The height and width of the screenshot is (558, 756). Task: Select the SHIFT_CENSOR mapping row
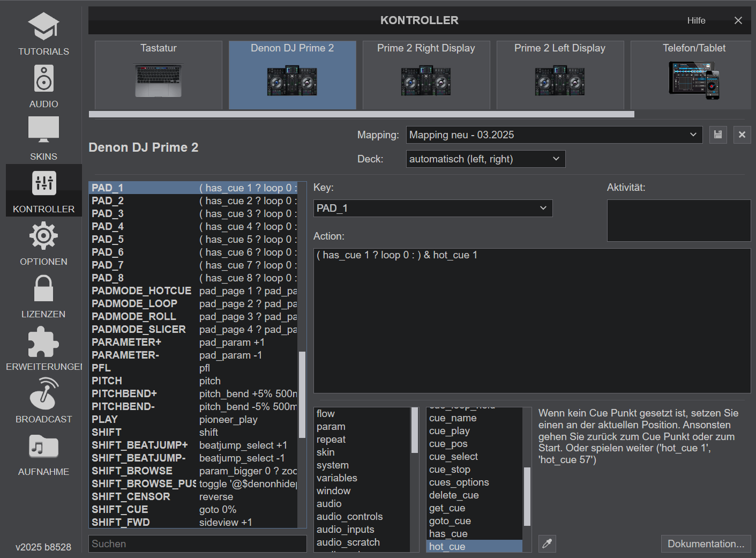point(193,496)
